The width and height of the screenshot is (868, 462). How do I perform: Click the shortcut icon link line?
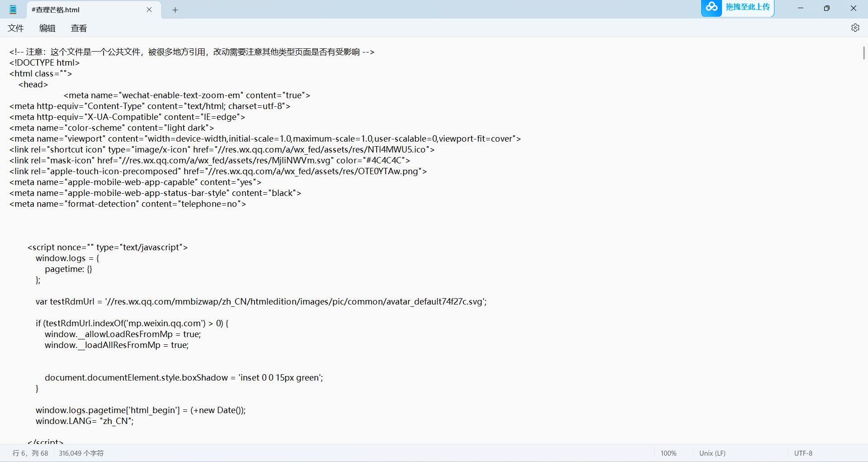[222, 149]
